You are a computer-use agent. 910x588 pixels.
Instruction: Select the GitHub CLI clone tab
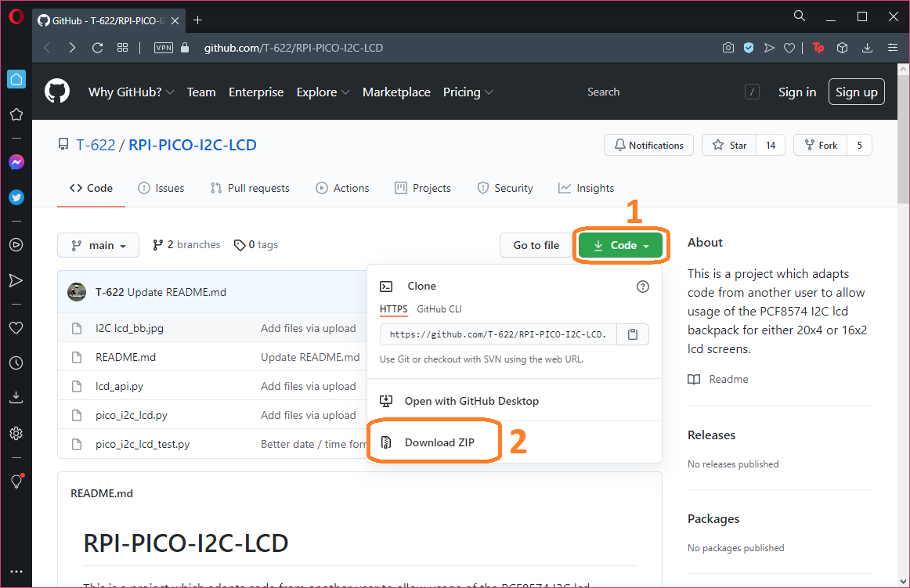click(x=439, y=309)
